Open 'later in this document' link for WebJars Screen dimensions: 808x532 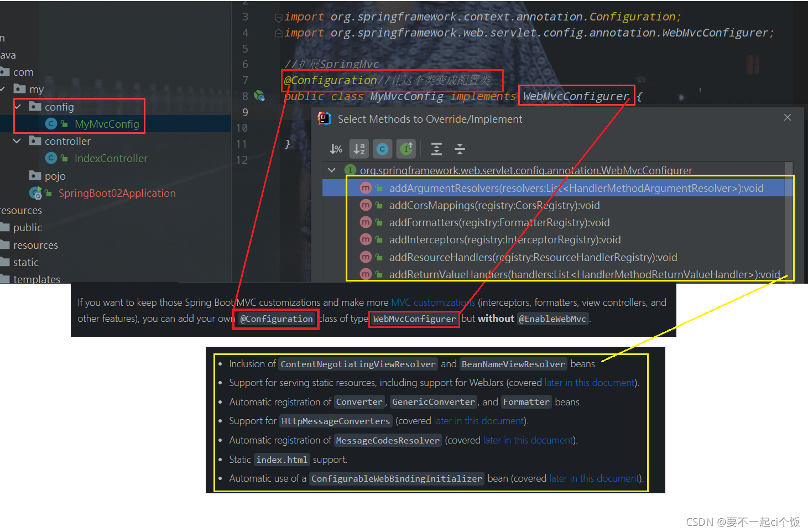point(590,383)
